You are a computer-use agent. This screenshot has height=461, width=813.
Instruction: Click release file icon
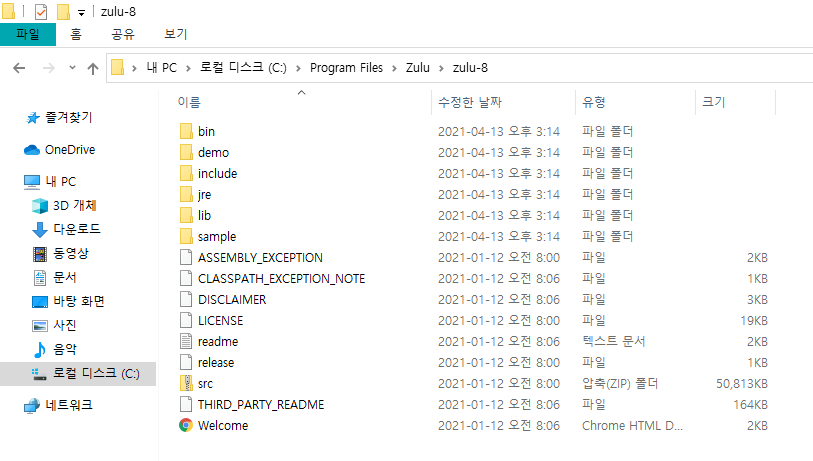186,362
